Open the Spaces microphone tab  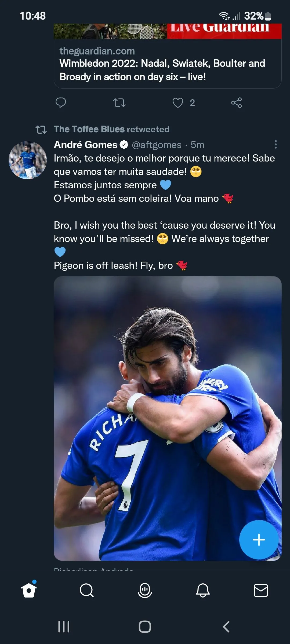tap(145, 590)
